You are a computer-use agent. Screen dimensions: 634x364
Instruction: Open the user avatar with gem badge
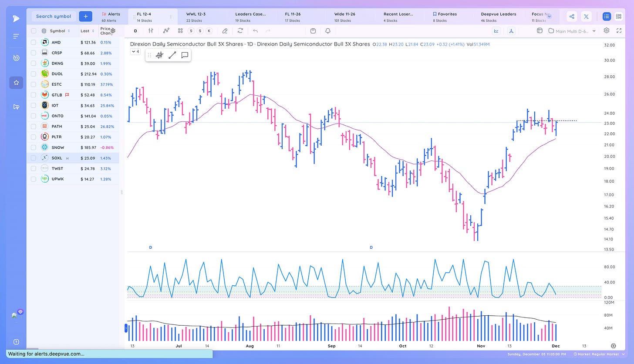pos(17,314)
